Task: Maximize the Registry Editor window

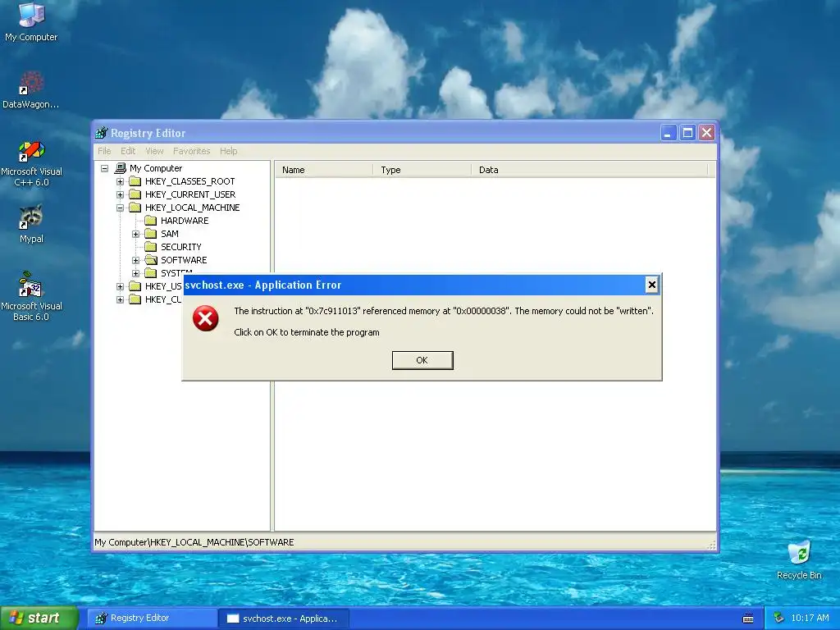Action: 688,132
